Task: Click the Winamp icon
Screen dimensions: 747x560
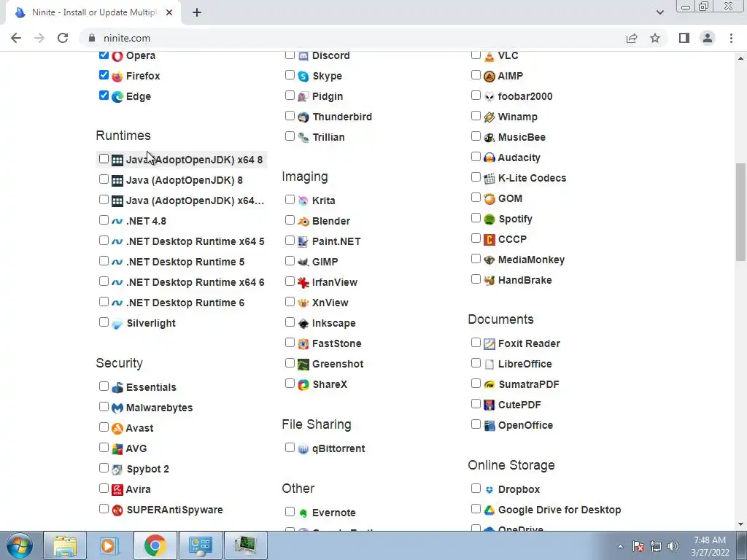Action: pyautogui.click(x=489, y=117)
